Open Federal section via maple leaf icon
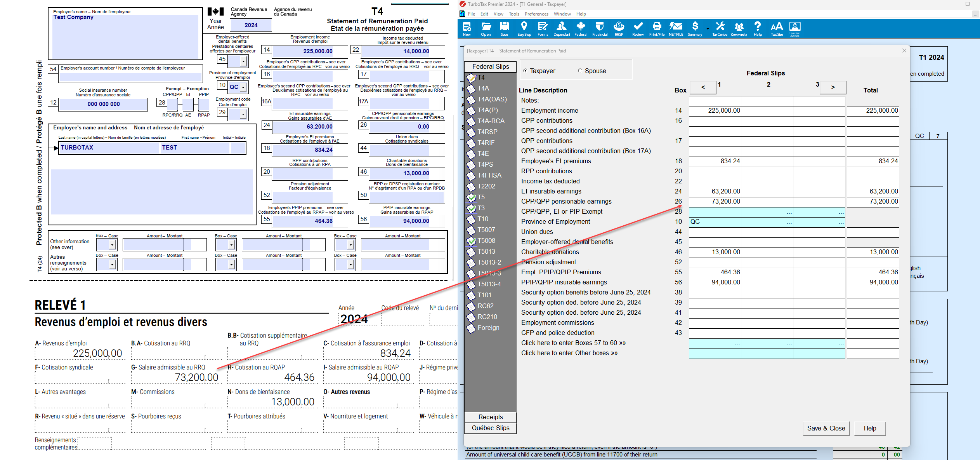This screenshot has height=460, width=980. 581,29
